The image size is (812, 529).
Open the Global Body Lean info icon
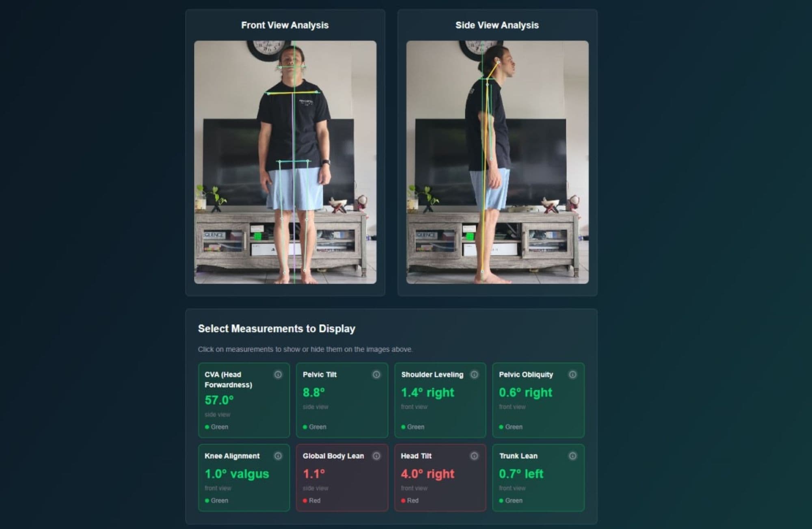(376, 456)
